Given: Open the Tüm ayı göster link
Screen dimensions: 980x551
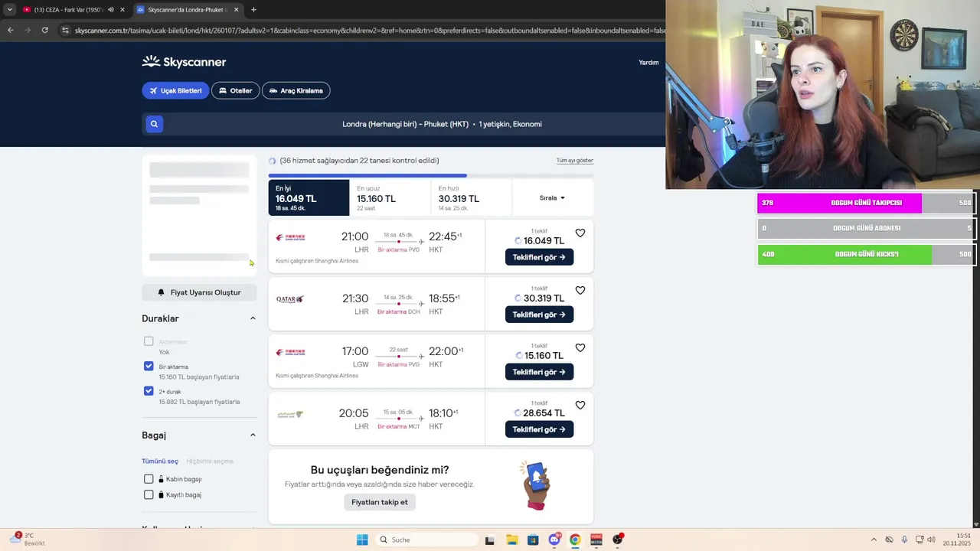Looking at the screenshot, I should (x=575, y=161).
